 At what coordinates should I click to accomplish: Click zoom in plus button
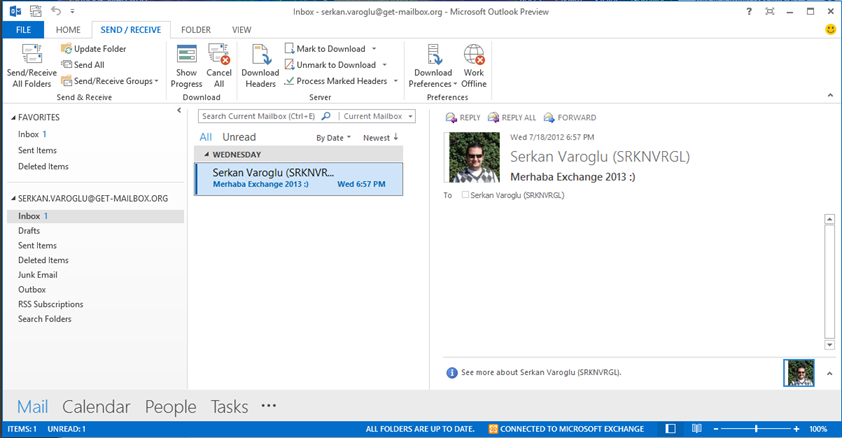(x=796, y=429)
